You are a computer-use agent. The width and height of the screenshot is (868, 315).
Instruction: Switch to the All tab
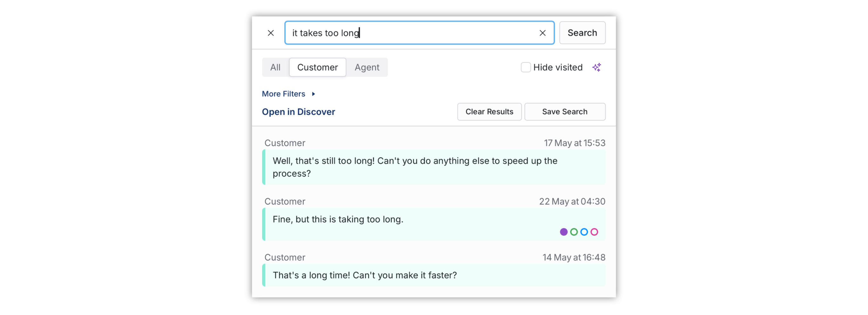[x=275, y=67]
